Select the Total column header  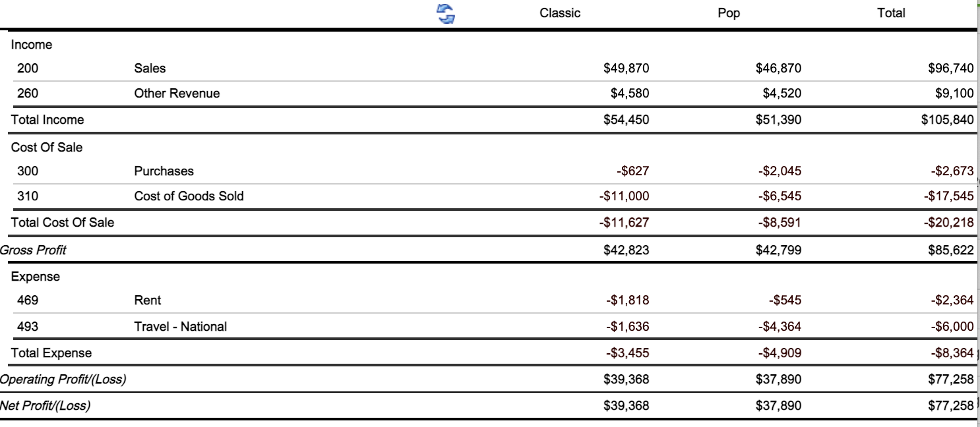pos(891,13)
